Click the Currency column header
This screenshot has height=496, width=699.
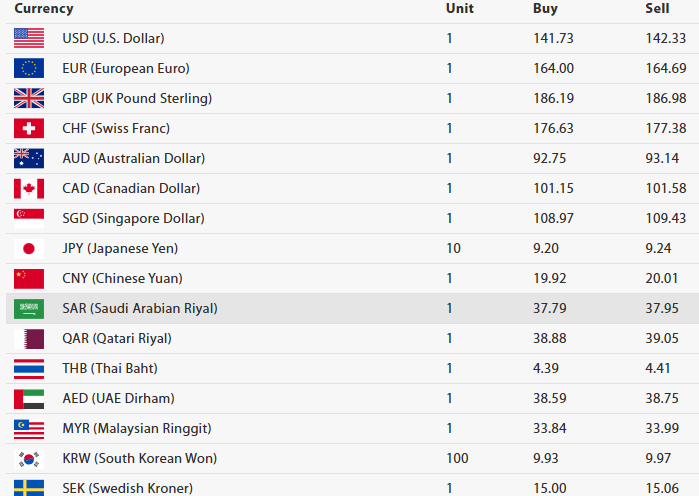tap(43, 9)
